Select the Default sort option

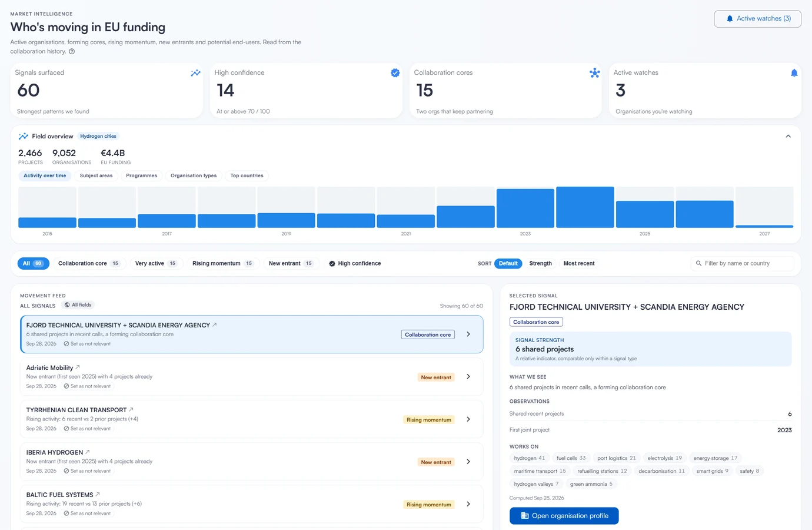[508, 263]
